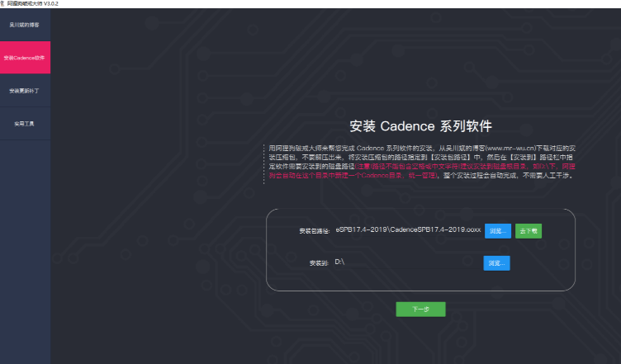Click the dotted line left of description
The height and width of the screenshot is (364, 621).
(264, 162)
